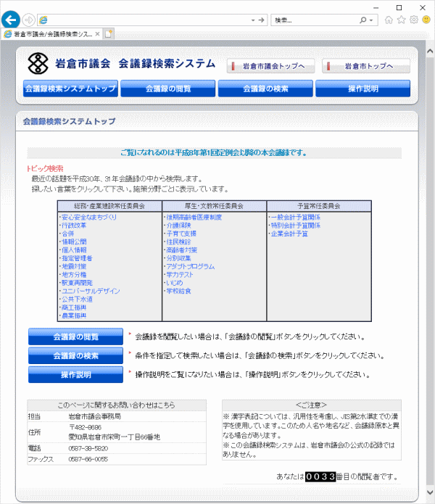Open topic link 安心安全なまちづくり

pyautogui.click(x=89, y=217)
